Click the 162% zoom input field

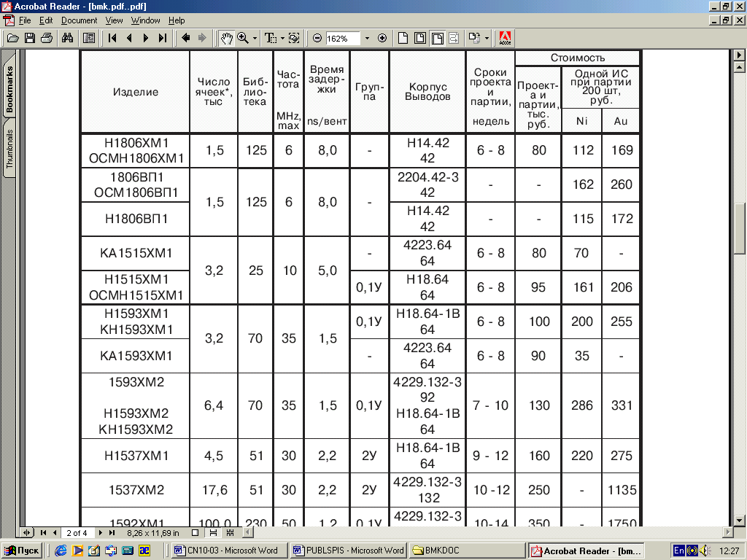(342, 38)
